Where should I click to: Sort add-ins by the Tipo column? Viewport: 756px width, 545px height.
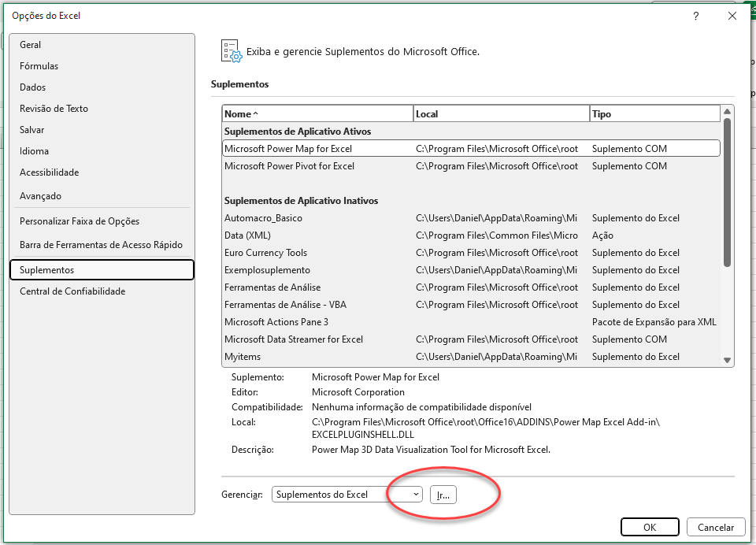point(654,114)
